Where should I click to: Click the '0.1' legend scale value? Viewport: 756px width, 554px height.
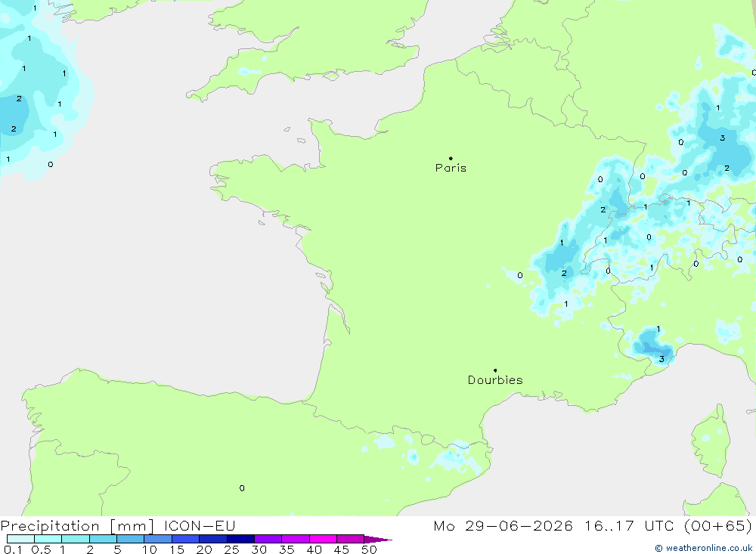point(13,549)
